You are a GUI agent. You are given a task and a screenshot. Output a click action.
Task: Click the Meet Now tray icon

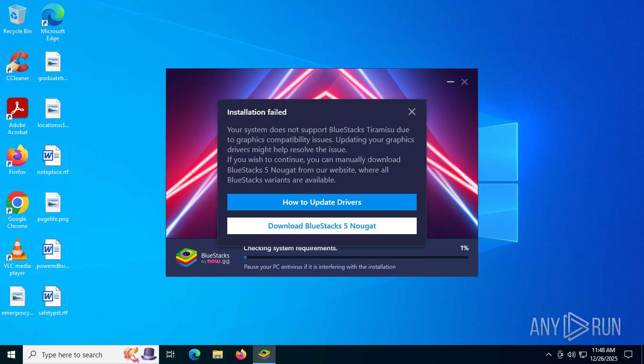pos(560,355)
